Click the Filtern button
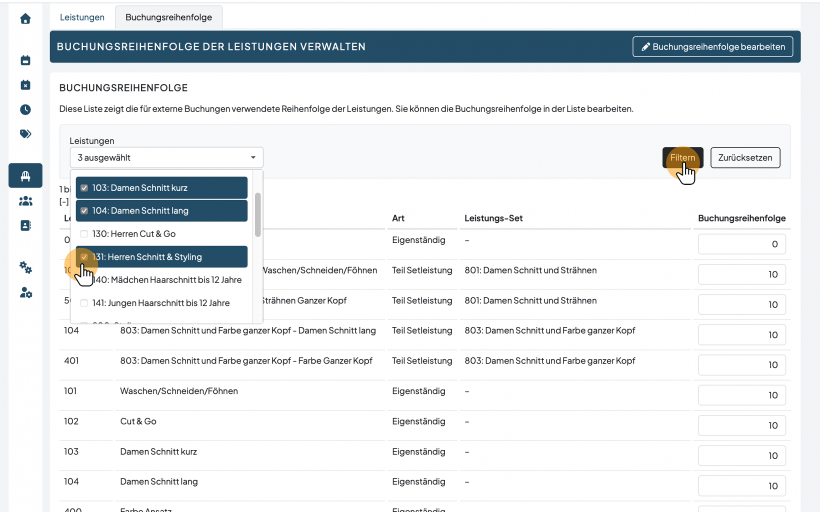Image resolution: width=820 pixels, height=512 pixels. 682,157
